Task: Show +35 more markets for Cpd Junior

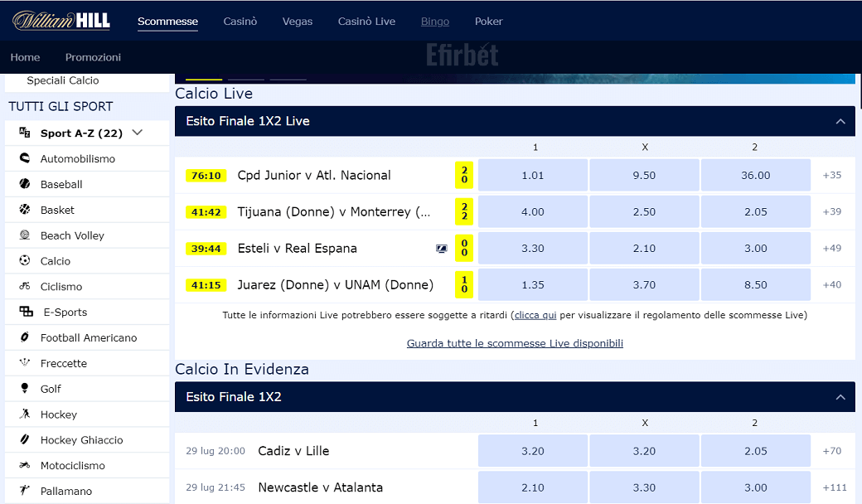Action: click(832, 176)
